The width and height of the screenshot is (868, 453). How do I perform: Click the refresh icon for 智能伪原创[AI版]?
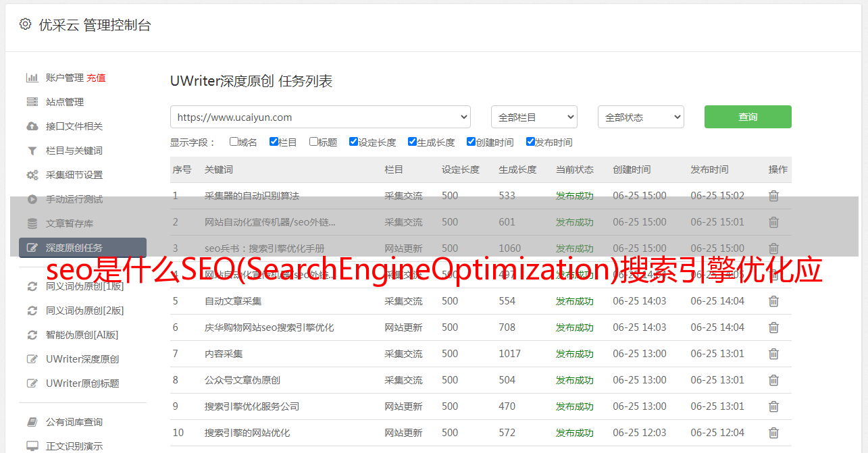click(32, 335)
